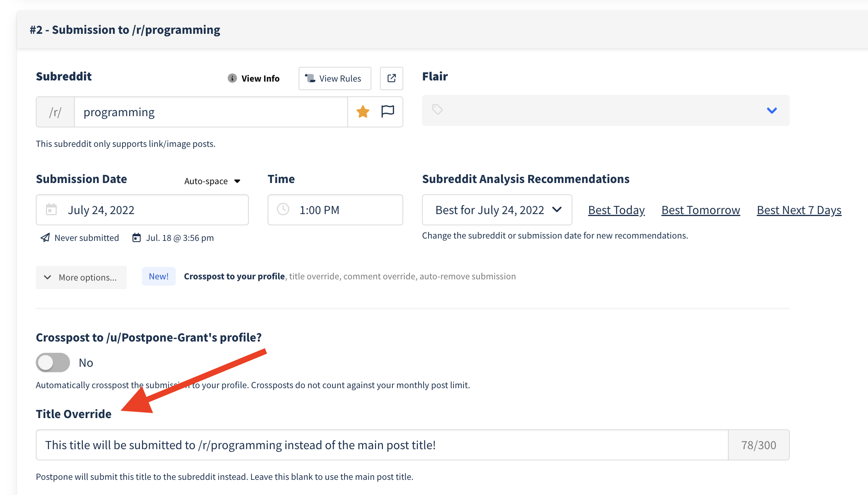Toggle Crosspost to profile switch
This screenshot has width=868, height=495.
(53, 363)
